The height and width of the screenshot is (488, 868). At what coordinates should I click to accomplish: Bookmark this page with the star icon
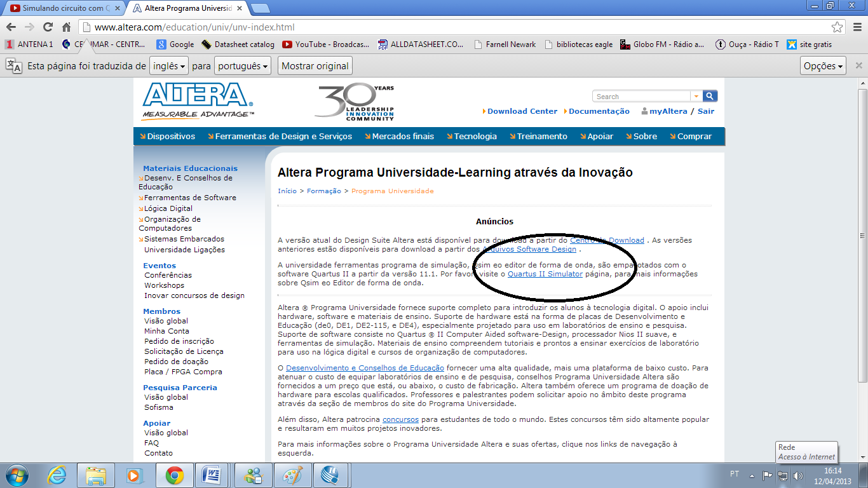coord(837,27)
